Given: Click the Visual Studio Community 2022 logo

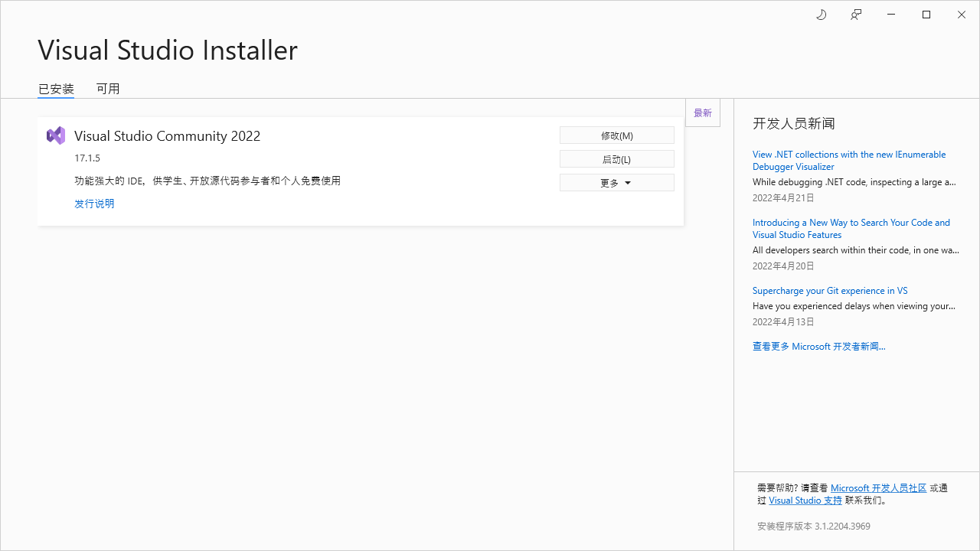Looking at the screenshot, I should [x=56, y=135].
